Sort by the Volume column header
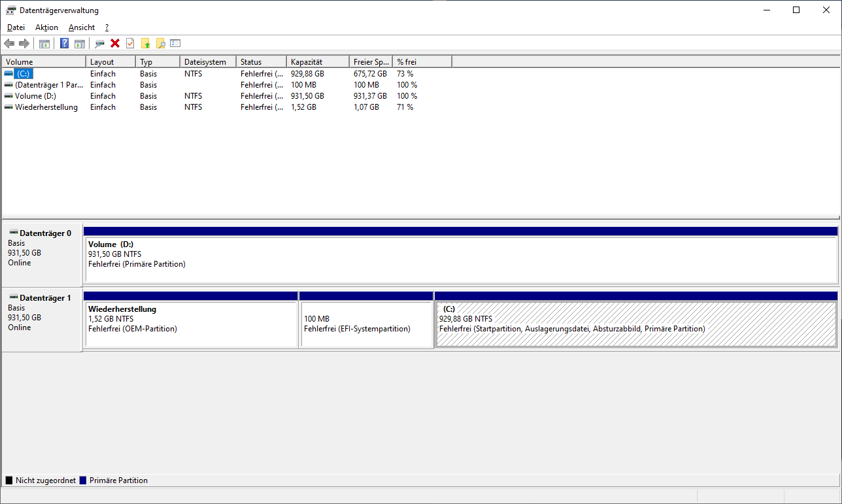842x504 pixels. 44,62
